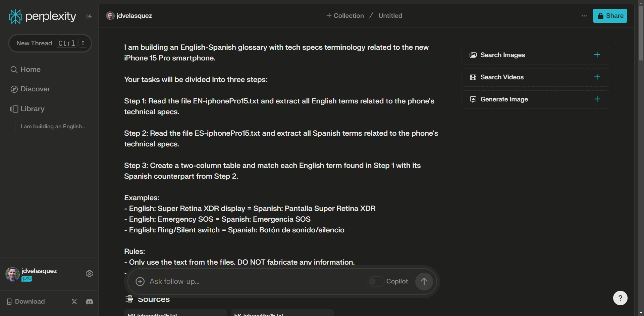Click the Sources list icon
Viewport: 644px width, 316px height.
click(129, 299)
